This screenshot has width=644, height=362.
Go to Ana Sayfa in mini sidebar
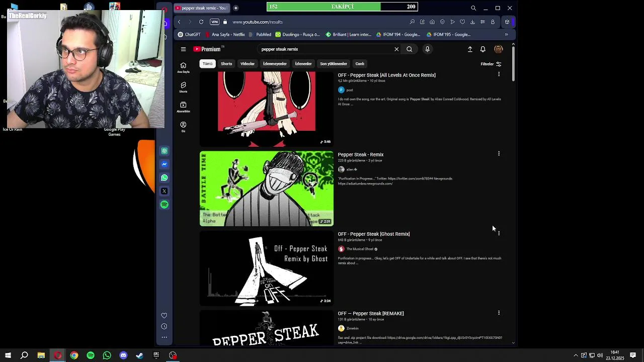183,67
